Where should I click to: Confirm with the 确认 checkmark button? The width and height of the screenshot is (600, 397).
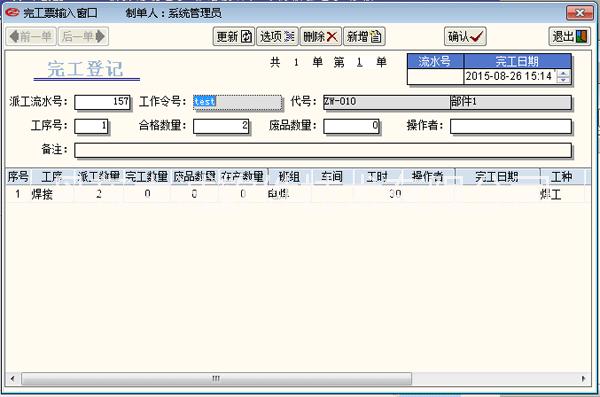(465, 37)
